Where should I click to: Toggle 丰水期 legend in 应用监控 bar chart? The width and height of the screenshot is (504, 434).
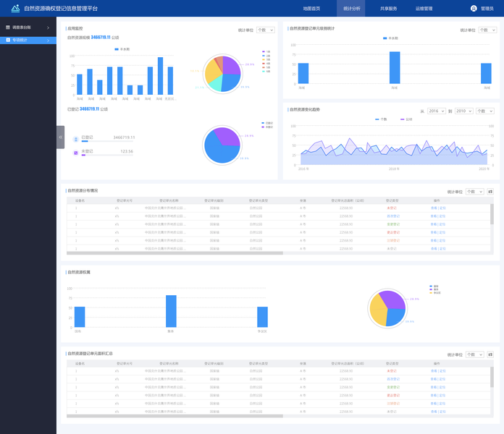point(122,49)
